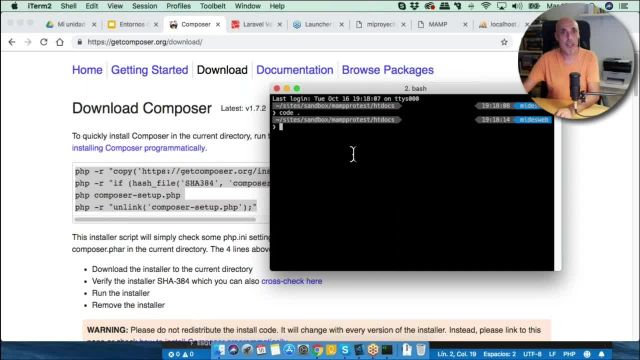
Task: Open iTerm terminal icon in Dock
Action: point(387,350)
